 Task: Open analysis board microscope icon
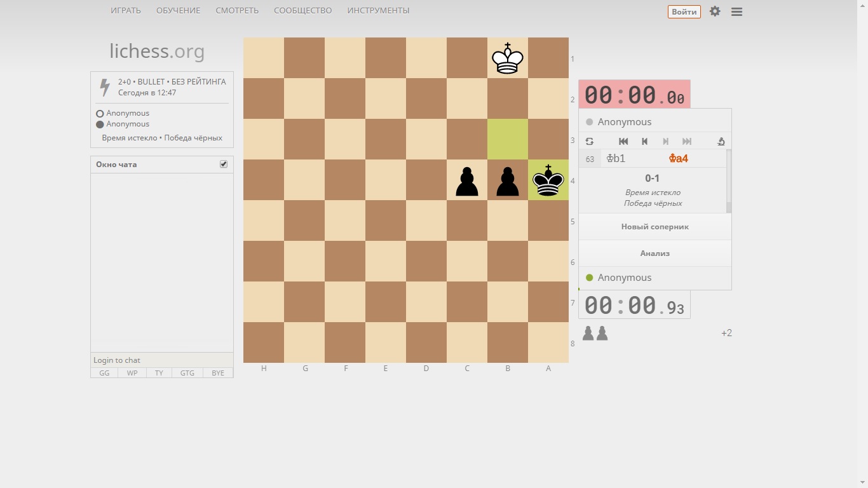pos(721,142)
